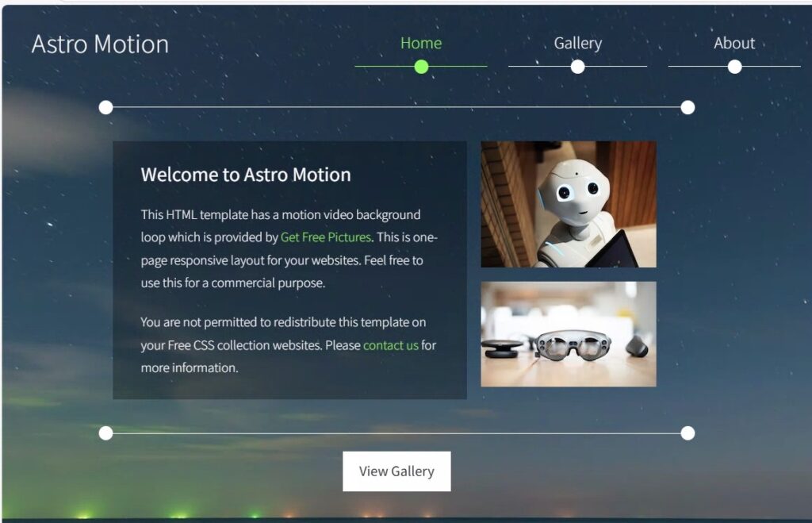
Task: Click the Astro Motion site logo
Action: (100, 44)
